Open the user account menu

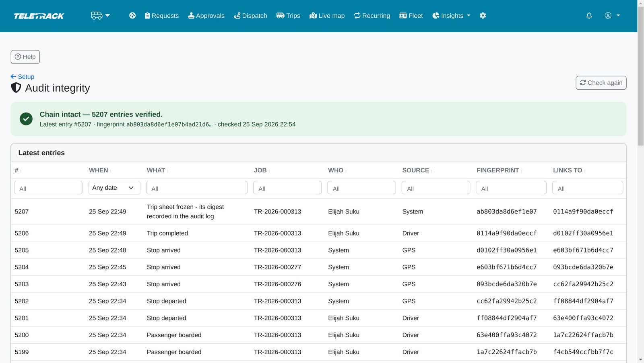pyautogui.click(x=612, y=16)
